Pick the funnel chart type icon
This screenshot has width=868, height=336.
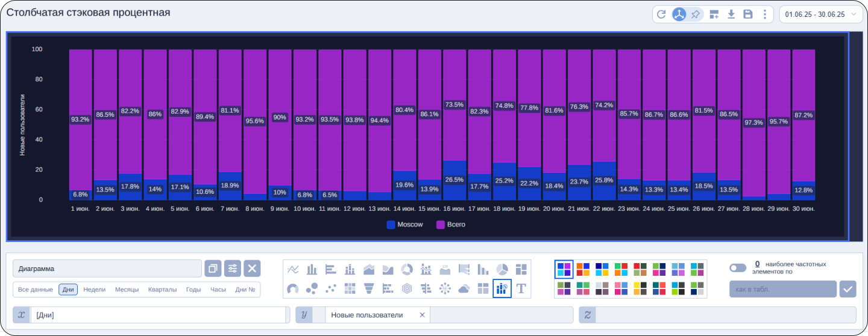tap(369, 289)
